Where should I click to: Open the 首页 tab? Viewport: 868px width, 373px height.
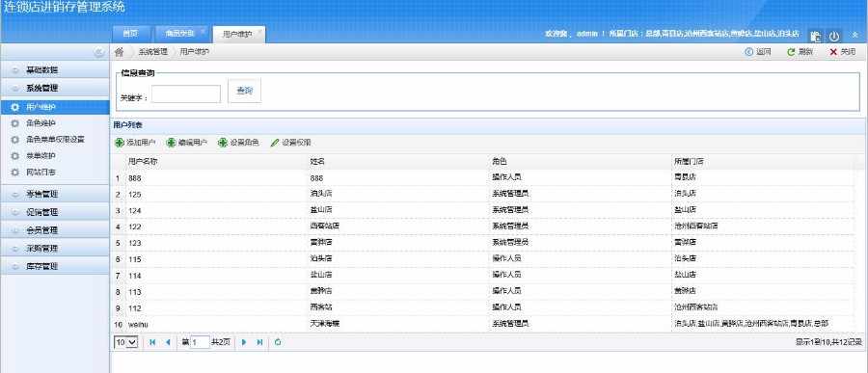click(x=130, y=34)
